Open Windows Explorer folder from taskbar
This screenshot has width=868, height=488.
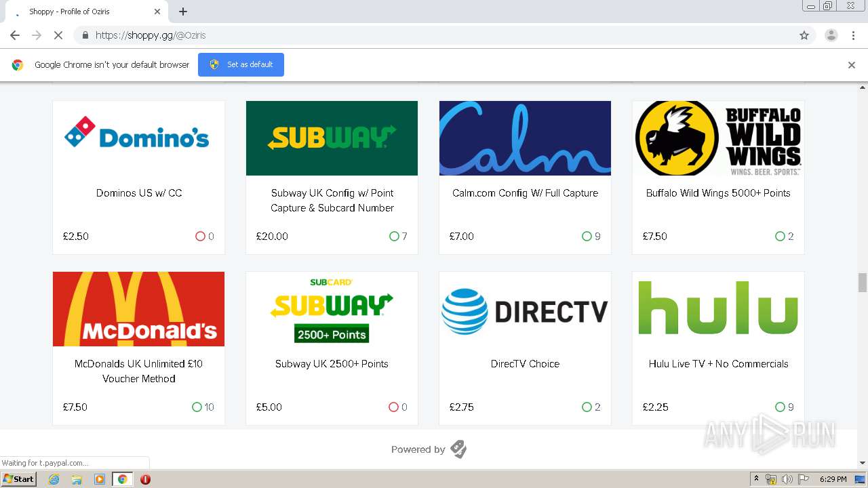(x=77, y=479)
